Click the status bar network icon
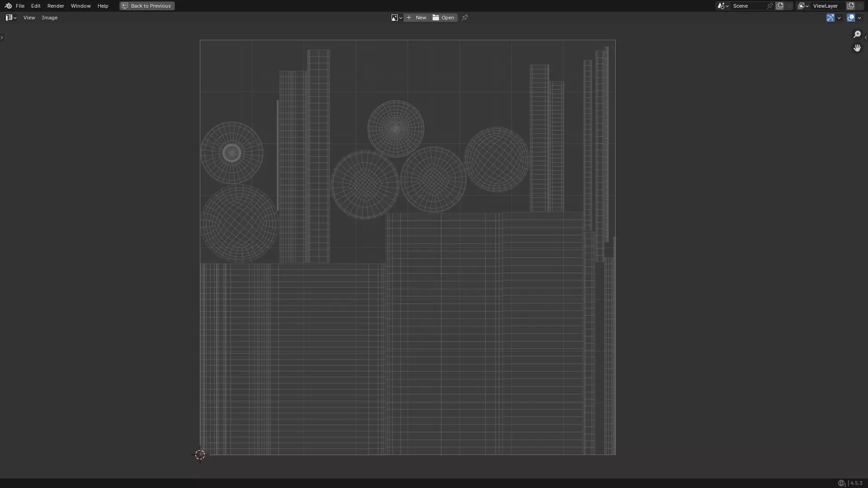The width and height of the screenshot is (868, 488). tap(841, 483)
